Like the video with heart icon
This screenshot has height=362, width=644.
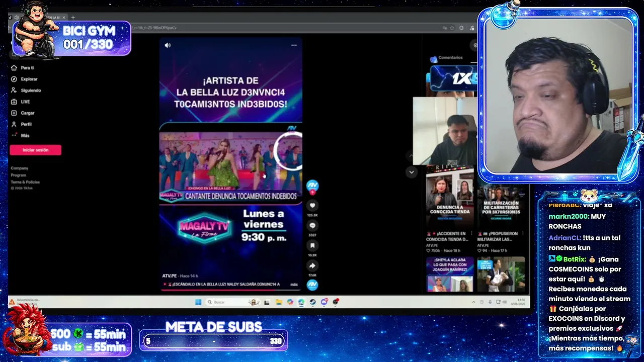[312, 206]
